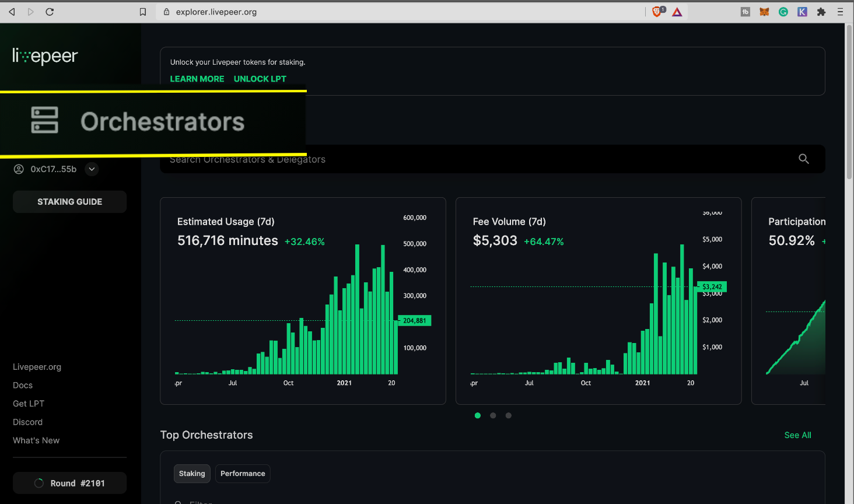Screen dimensions: 854x504
Task: Open the purple K extension icon
Action: (803, 12)
